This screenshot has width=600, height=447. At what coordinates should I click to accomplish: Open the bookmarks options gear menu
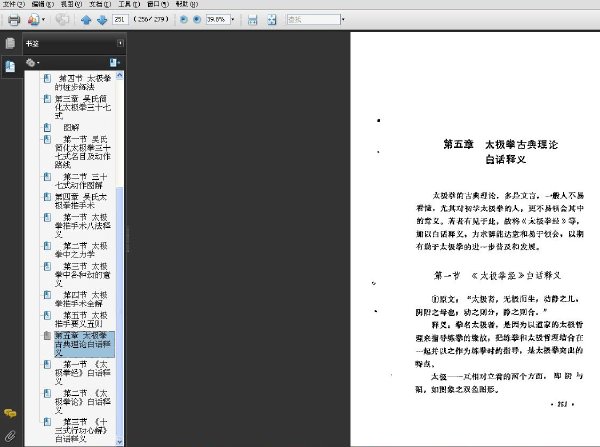click(x=32, y=62)
